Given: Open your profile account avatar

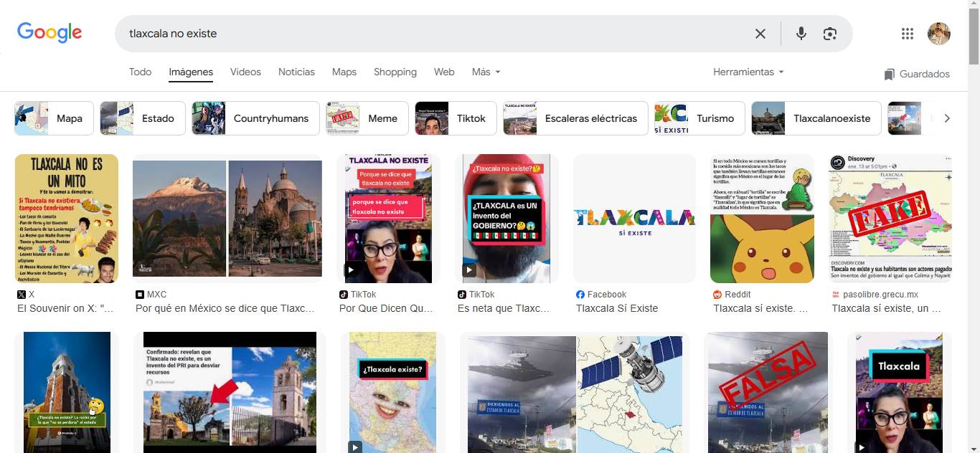Looking at the screenshot, I should (938, 33).
